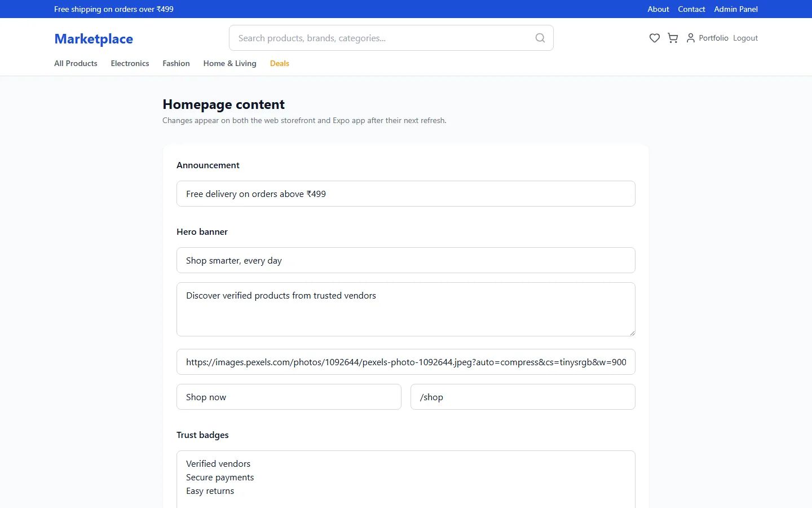Viewport: 812px width, 508px height.
Task: Click the 'Trust badges' section label
Action: 202,435
